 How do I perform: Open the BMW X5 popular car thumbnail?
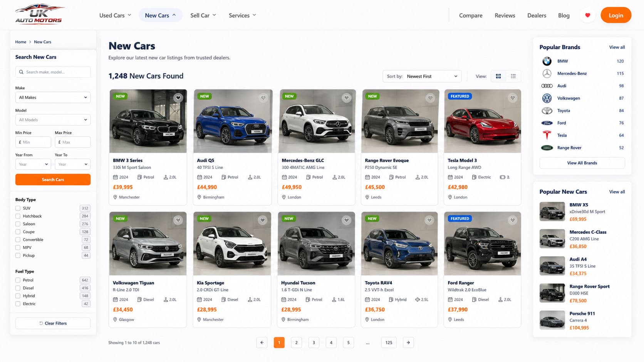552,212
